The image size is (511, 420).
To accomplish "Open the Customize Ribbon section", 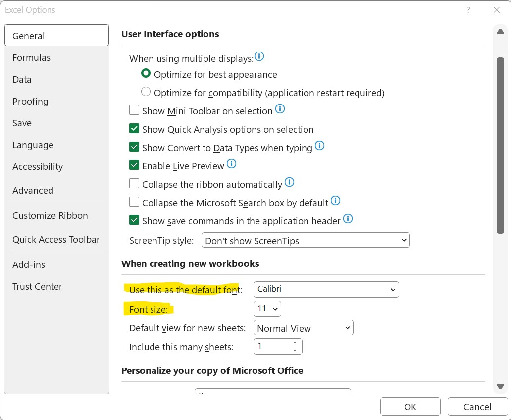I will (x=50, y=216).
